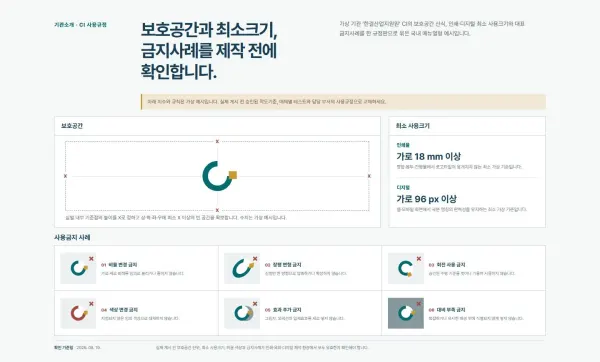Screen dimensions: 600x362
Task: Click '가로 18 mm 이상' value
Action: click(x=429, y=157)
